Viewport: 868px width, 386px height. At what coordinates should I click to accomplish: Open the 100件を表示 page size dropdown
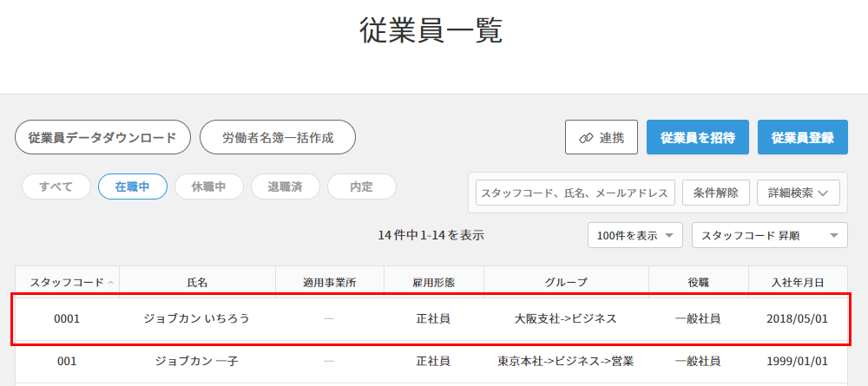(635, 235)
